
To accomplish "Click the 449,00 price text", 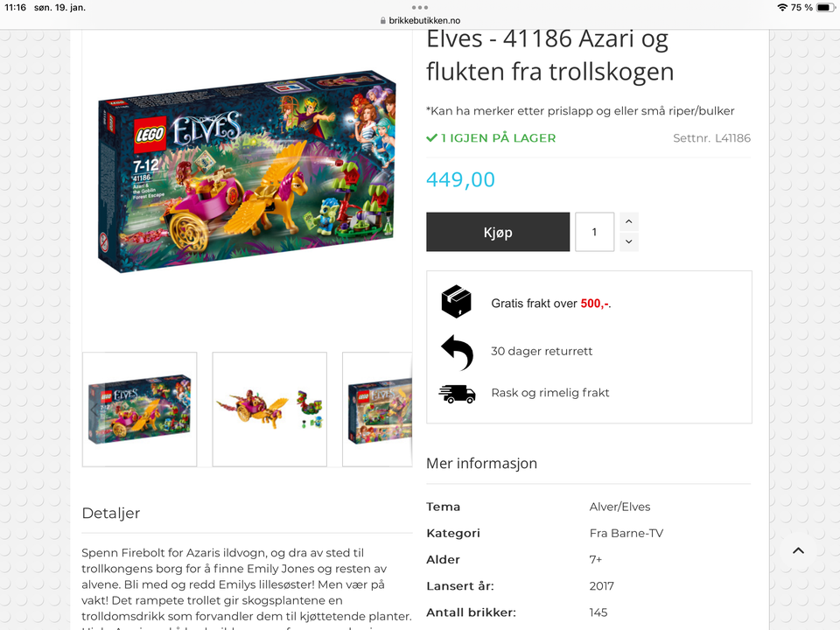I will (x=461, y=179).
